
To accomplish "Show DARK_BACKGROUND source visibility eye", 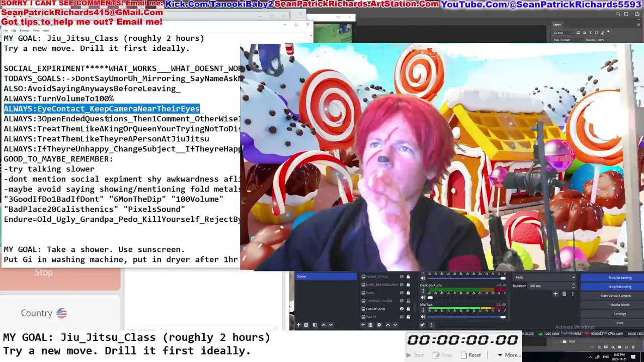I will click(x=401, y=285).
